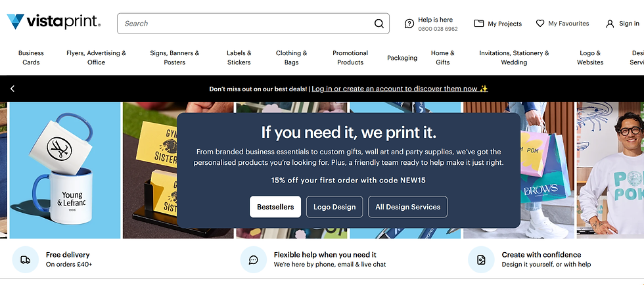Viewport: 644px width, 285px height.
Task: Click the My Projects folder icon
Action: point(478,24)
